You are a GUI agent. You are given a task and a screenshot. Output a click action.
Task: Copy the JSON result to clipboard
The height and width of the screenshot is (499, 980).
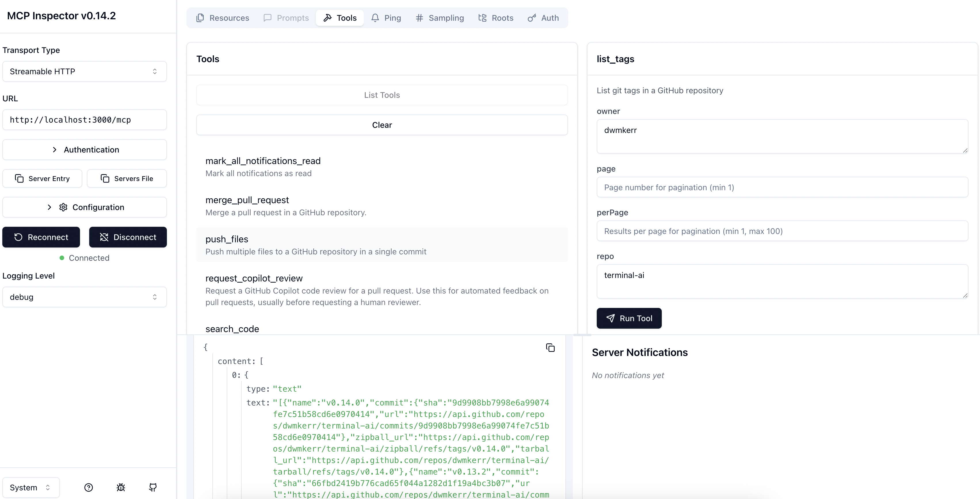tap(550, 348)
